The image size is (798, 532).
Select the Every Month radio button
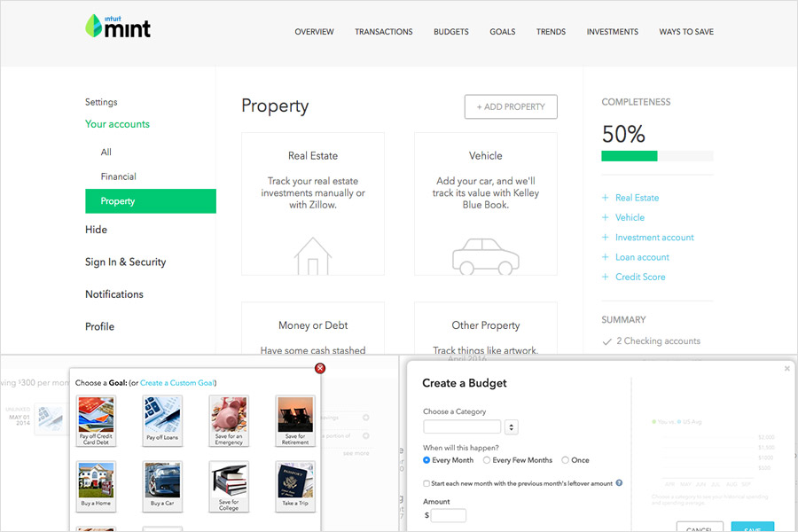[426, 460]
